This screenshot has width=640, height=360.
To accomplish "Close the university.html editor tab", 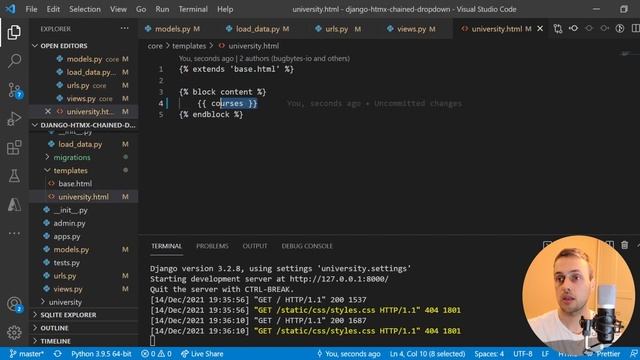I will [540, 29].
